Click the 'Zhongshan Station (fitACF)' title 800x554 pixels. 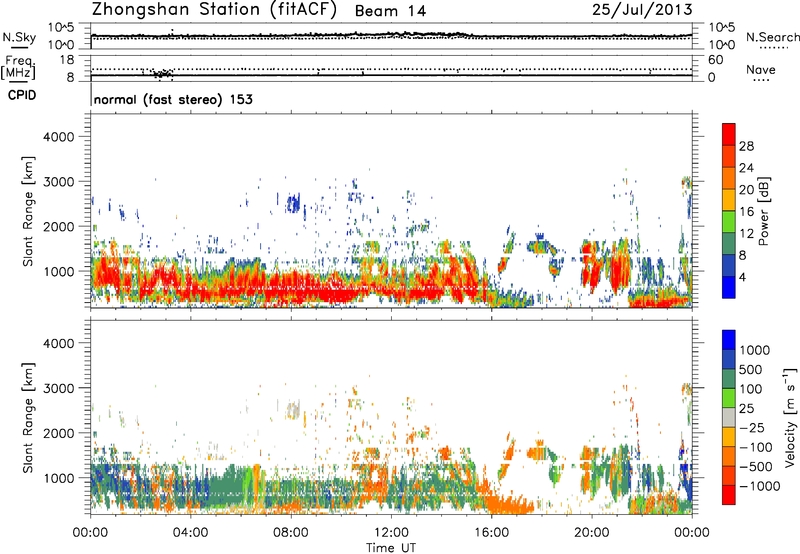tap(214, 10)
